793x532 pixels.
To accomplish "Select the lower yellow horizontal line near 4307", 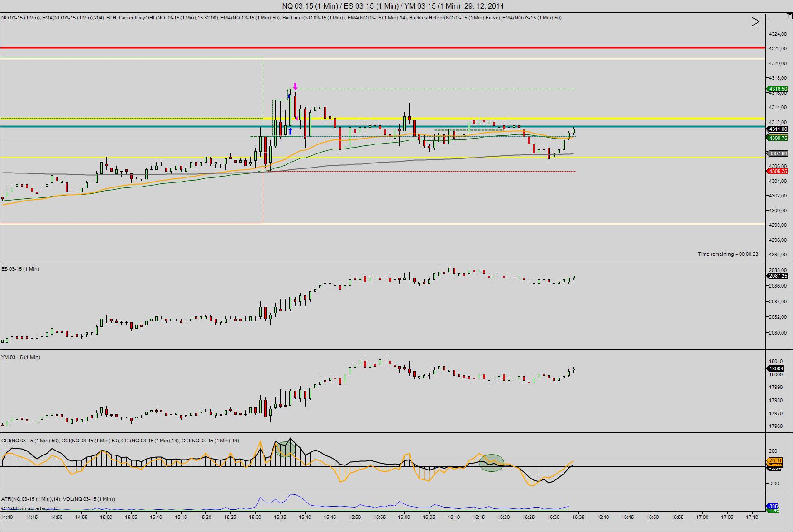I will pyautogui.click(x=382, y=157).
